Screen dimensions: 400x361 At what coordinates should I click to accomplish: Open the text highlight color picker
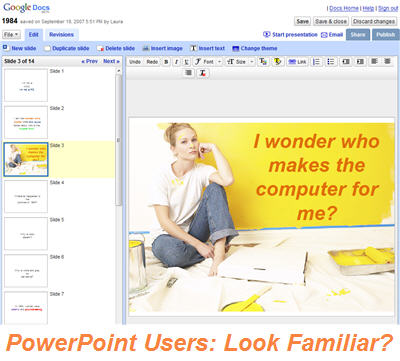(x=277, y=62)
